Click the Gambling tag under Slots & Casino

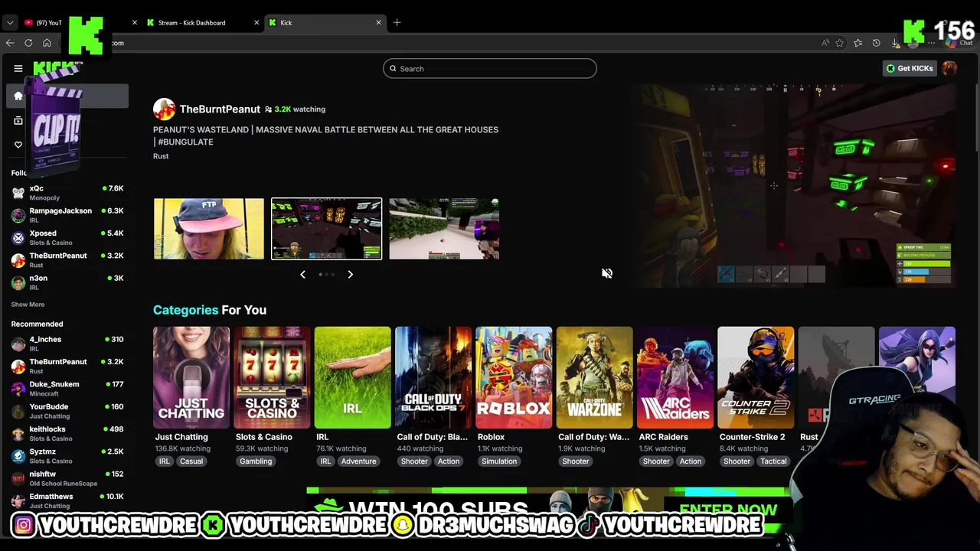coord(256,461)
